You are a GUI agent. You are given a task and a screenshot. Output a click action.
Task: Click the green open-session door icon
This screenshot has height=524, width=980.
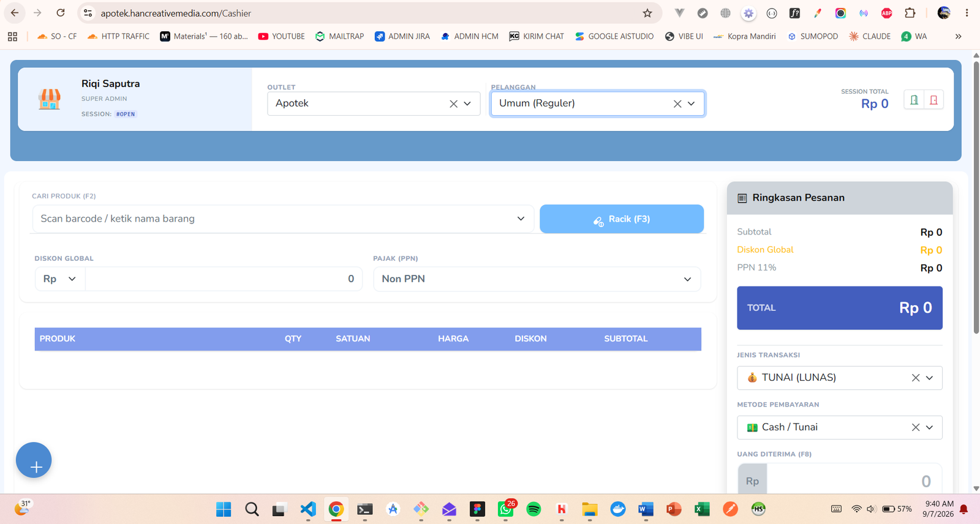(x=914, y=100)
